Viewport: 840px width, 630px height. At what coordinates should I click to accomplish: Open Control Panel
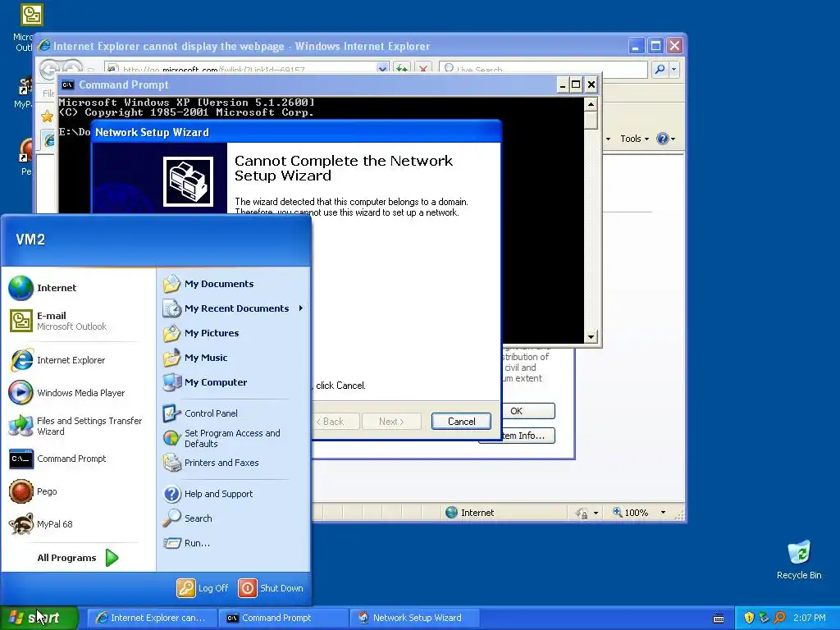pos(200,413)
